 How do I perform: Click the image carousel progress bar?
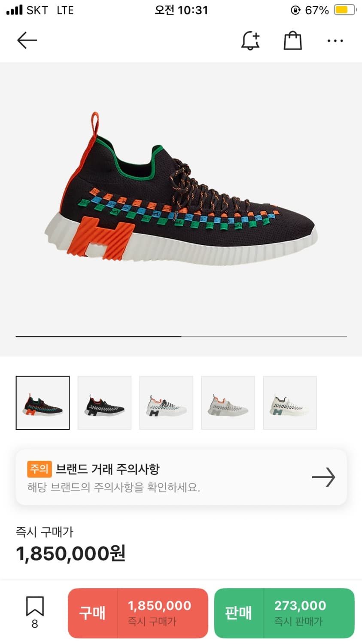click(x=181, y=337)
